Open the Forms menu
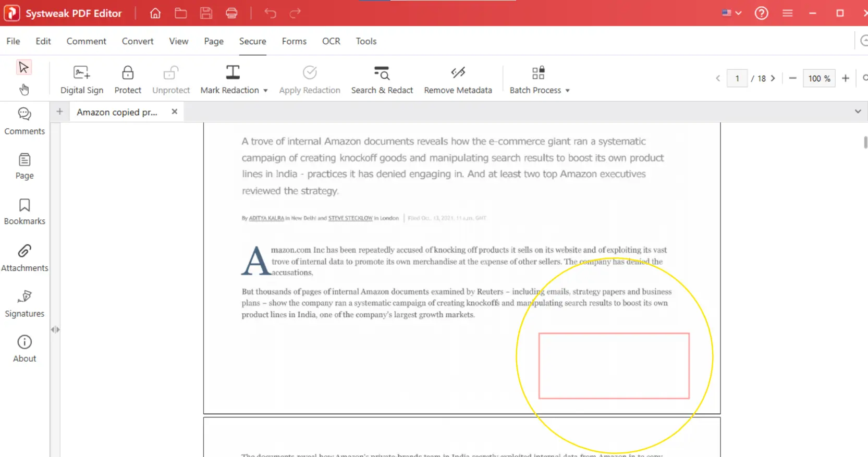868x457 pixels. 294,41
